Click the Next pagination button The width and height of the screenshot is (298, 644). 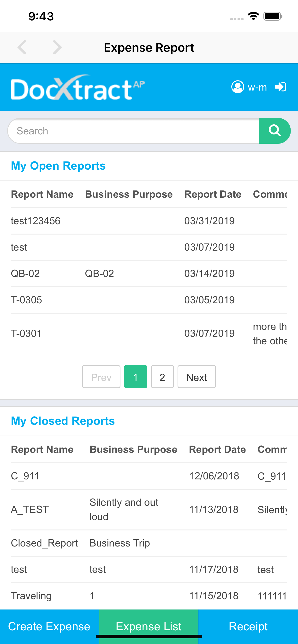[197, 377]
